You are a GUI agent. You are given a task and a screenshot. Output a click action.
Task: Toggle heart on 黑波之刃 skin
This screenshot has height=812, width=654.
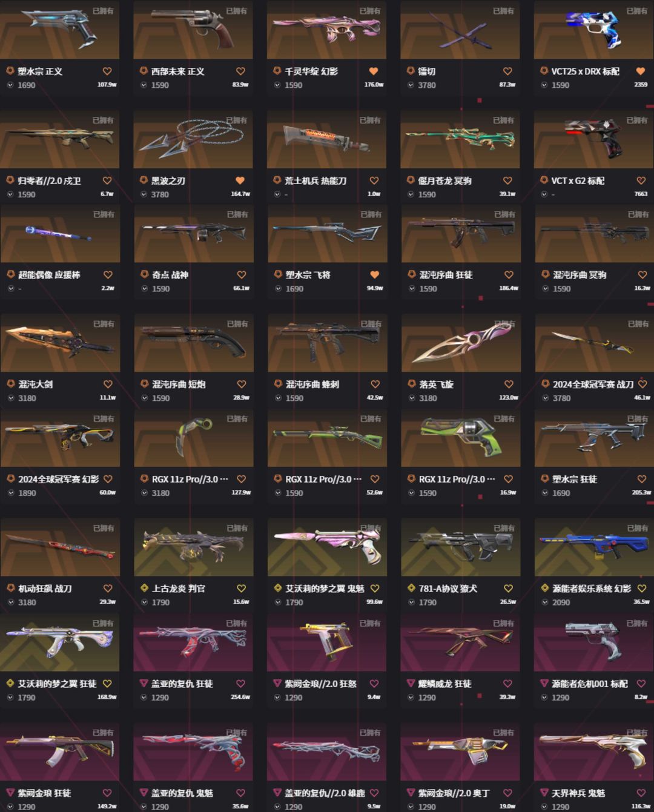[240, 180]
